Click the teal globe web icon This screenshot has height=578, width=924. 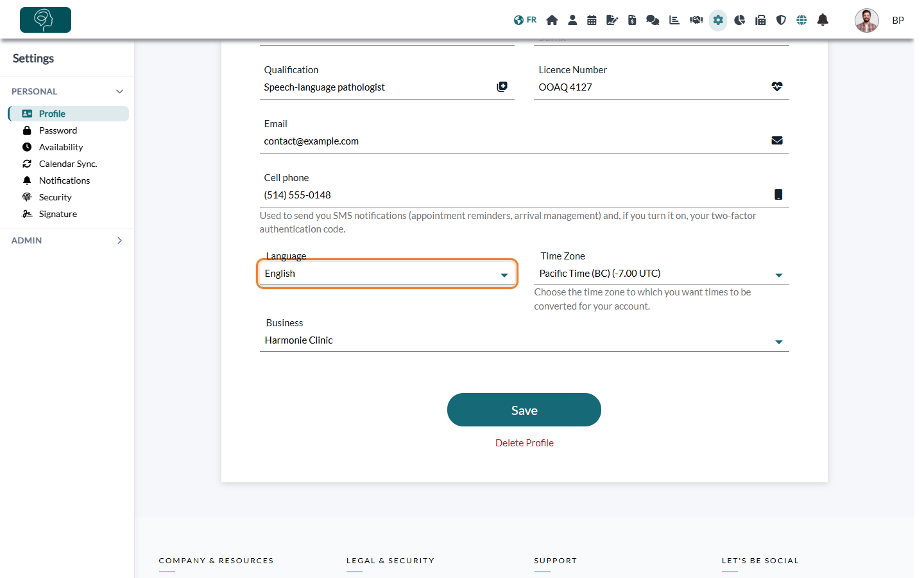[x=801, y=20]
